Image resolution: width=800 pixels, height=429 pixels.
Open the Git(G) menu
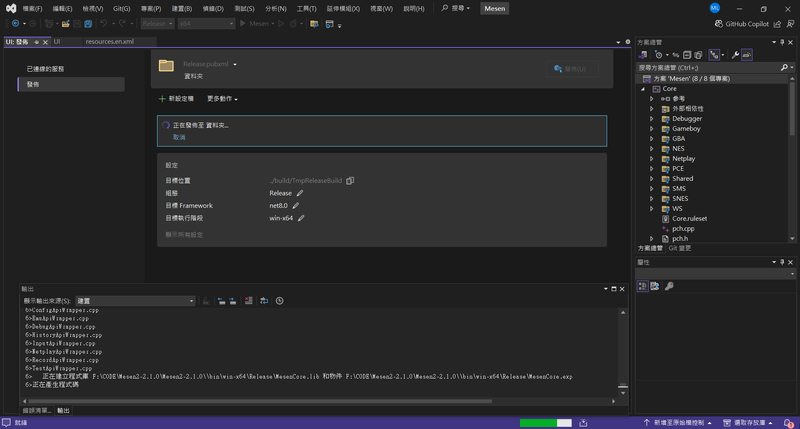pos(121,9)
